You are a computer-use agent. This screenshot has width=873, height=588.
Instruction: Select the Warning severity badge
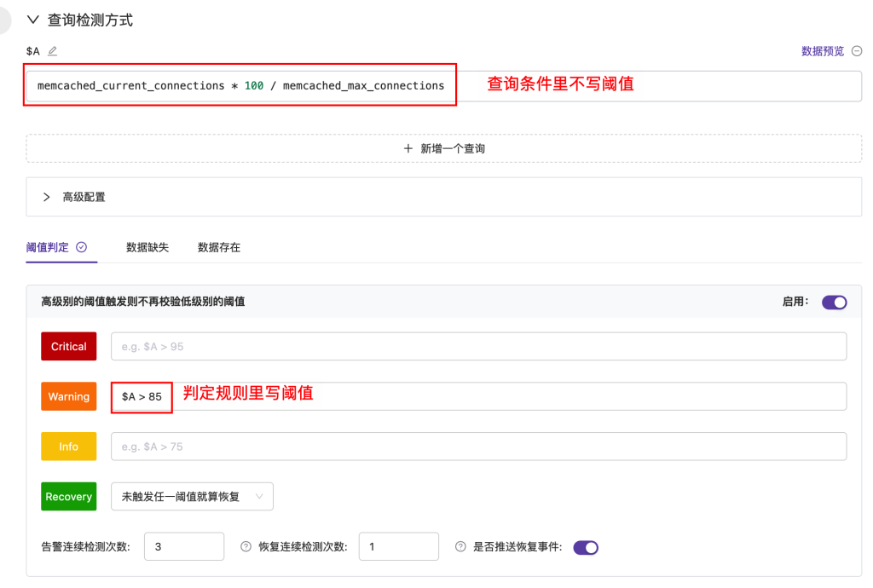click(68, 395)
